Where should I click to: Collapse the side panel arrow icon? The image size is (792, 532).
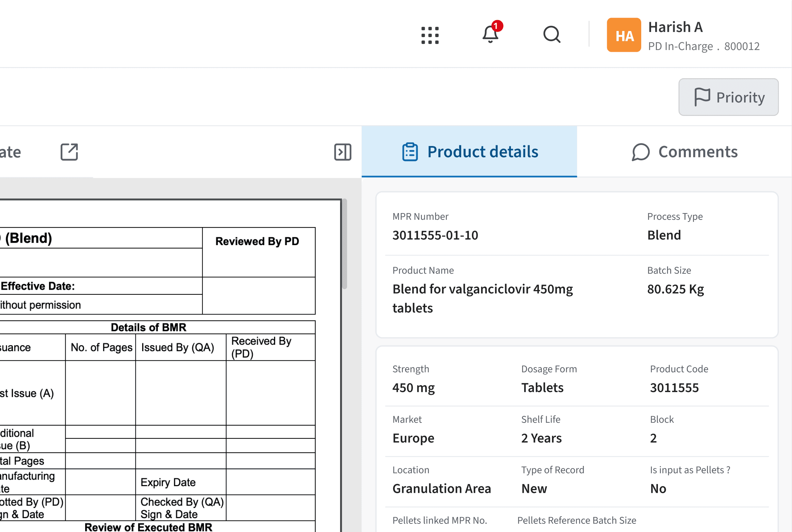click(x=342, y=152)
